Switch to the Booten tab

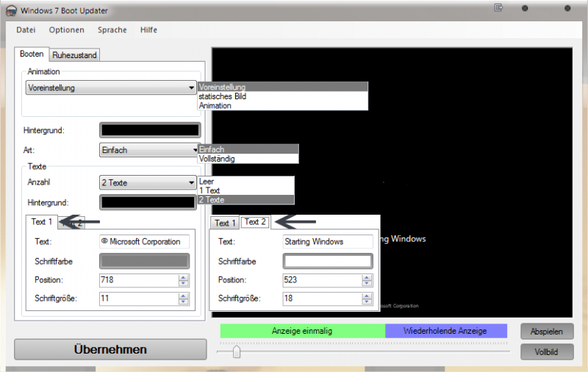click(x=32, y=54)
